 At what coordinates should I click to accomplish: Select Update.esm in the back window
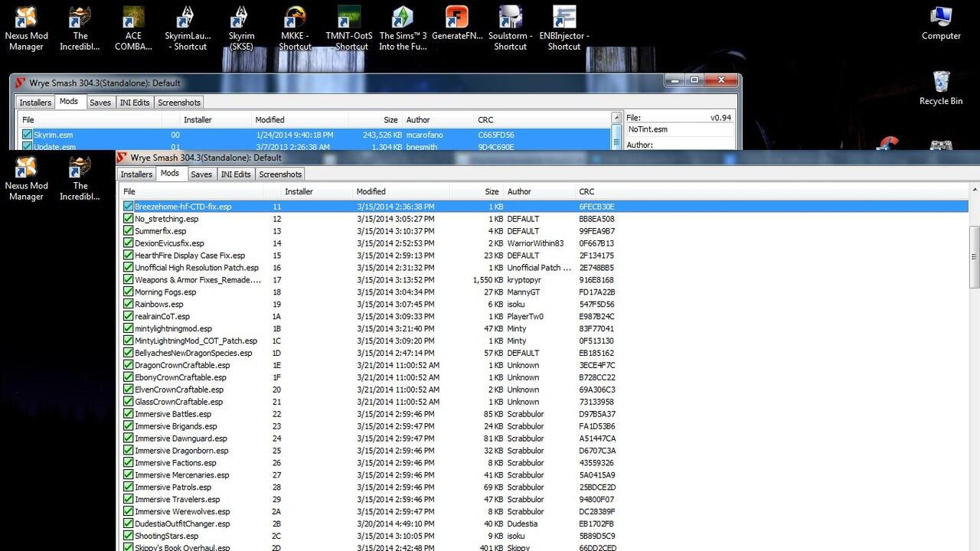click(x=315, y=146)
